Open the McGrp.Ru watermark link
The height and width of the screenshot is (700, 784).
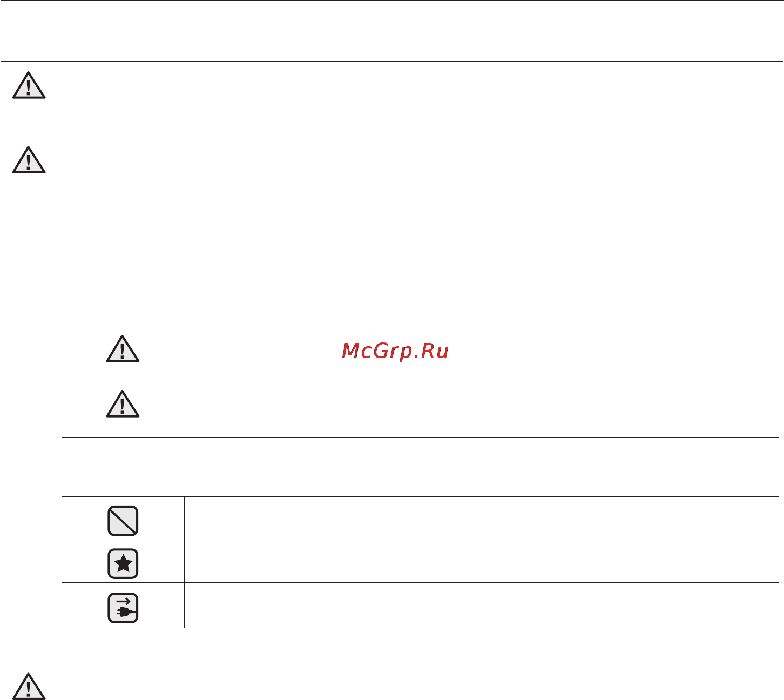395,352
